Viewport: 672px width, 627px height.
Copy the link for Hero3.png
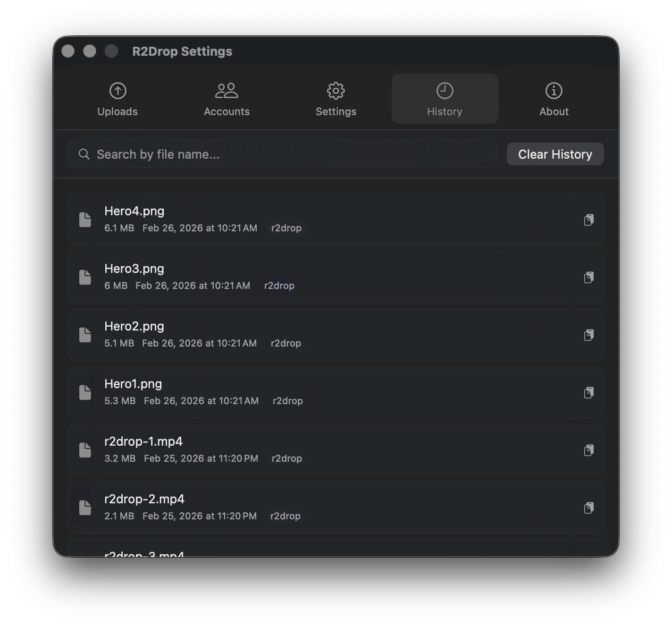[x=588, y=277]
